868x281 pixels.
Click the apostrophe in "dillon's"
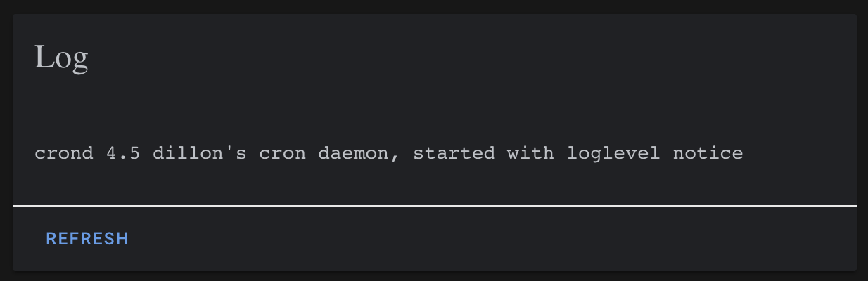[229, 149]
